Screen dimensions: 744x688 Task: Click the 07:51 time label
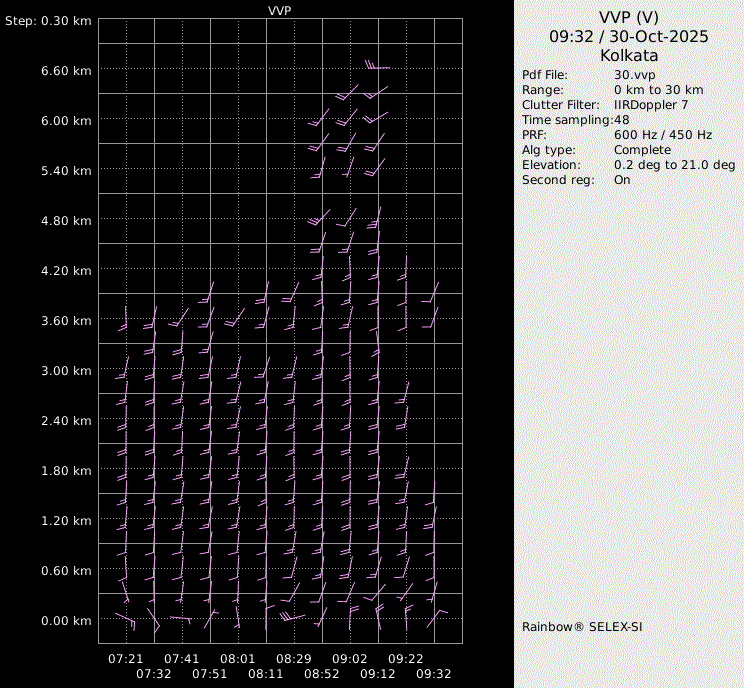210,674
